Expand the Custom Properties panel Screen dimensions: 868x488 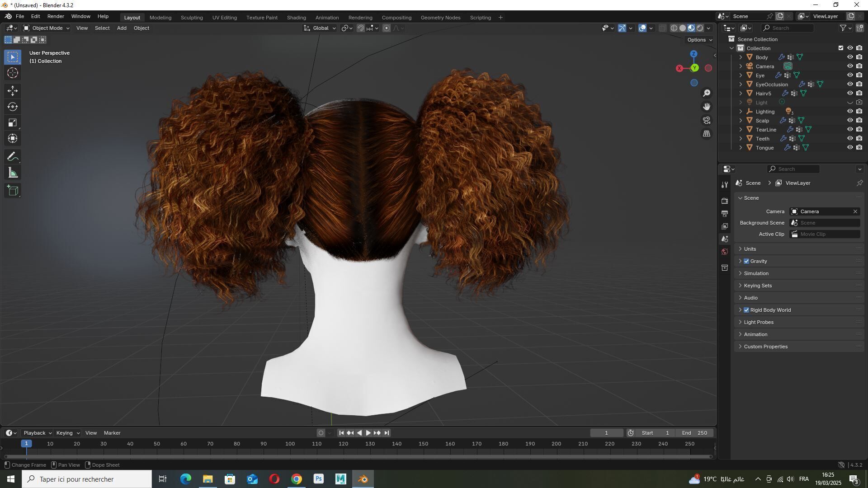click(x=799, y=347)
